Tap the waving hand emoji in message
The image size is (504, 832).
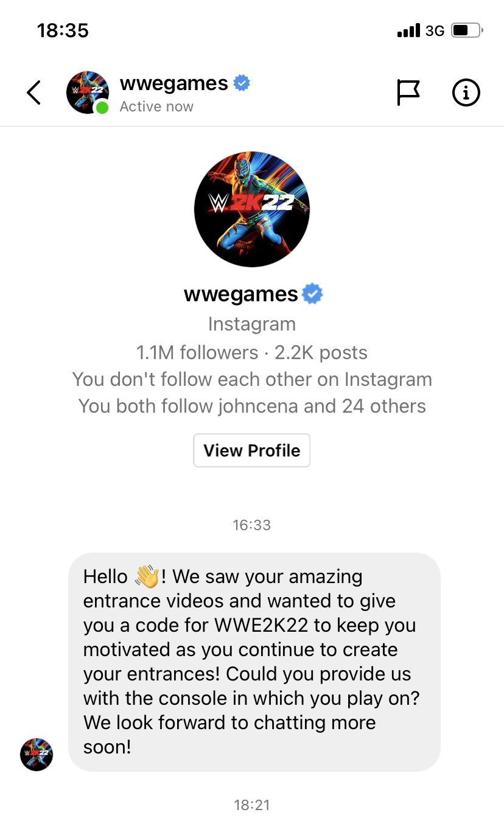[x=146, y=576]
